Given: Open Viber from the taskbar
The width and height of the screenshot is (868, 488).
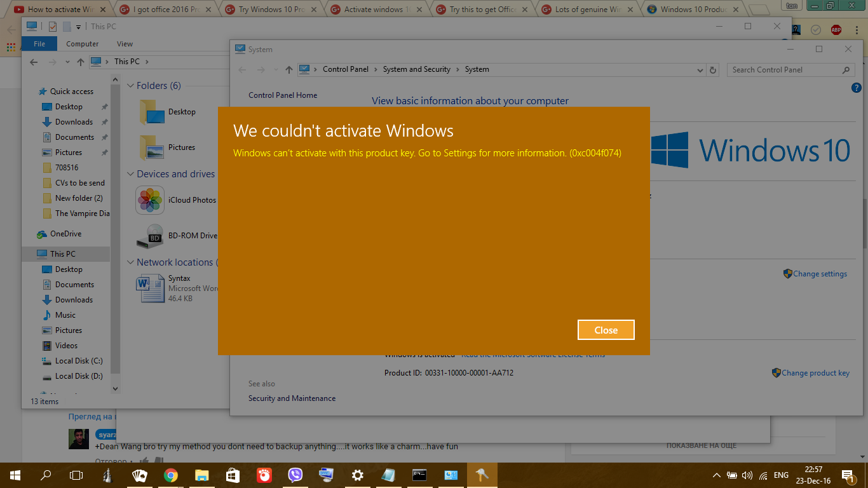Looking at the screenshot, I should click(x=295, y=475).
